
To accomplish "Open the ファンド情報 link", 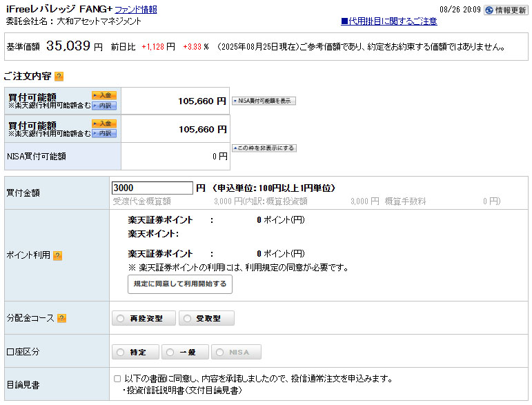I will pos(135,10).
